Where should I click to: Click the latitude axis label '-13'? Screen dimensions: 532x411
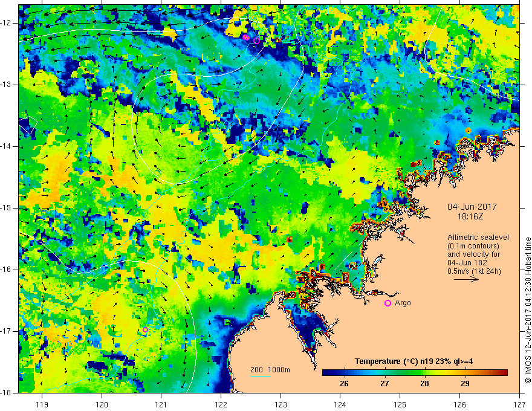click(6, 85)
